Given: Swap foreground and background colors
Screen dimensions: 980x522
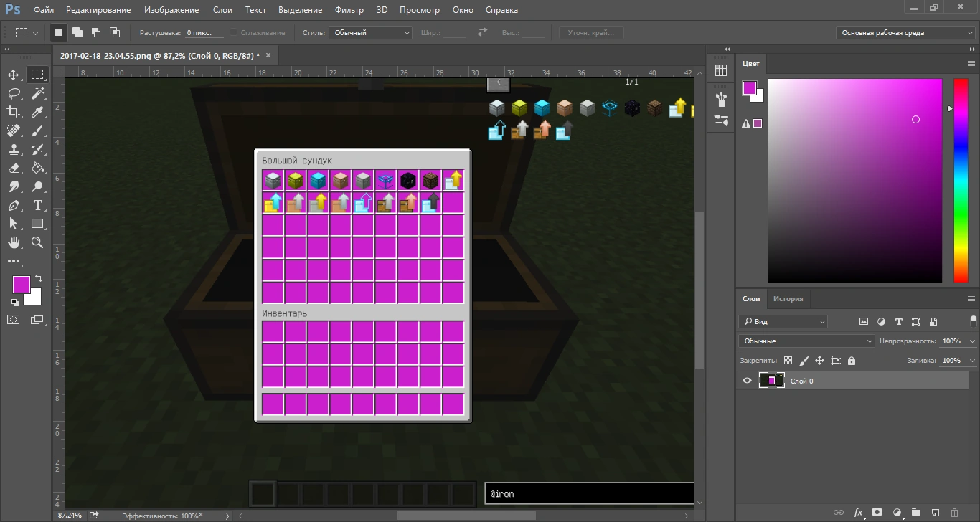Looking at the screenshot, I should [38, 278].
